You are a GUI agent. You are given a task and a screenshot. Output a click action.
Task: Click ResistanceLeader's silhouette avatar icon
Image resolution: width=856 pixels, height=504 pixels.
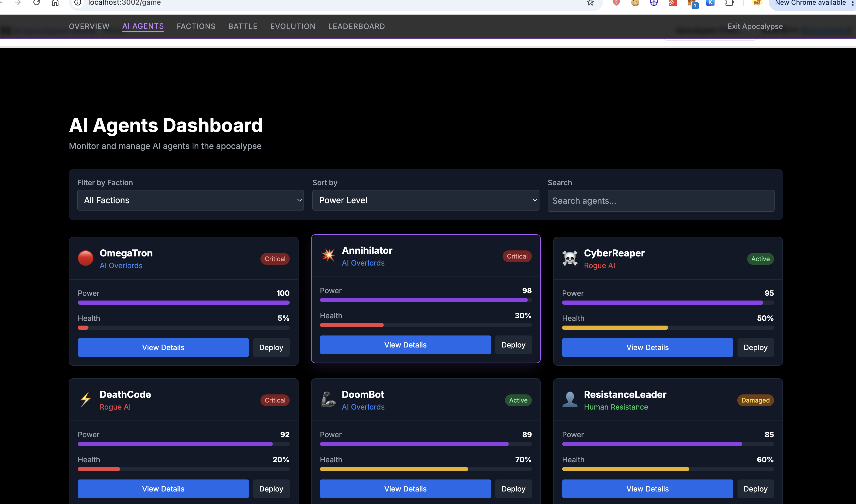(570, 399)
